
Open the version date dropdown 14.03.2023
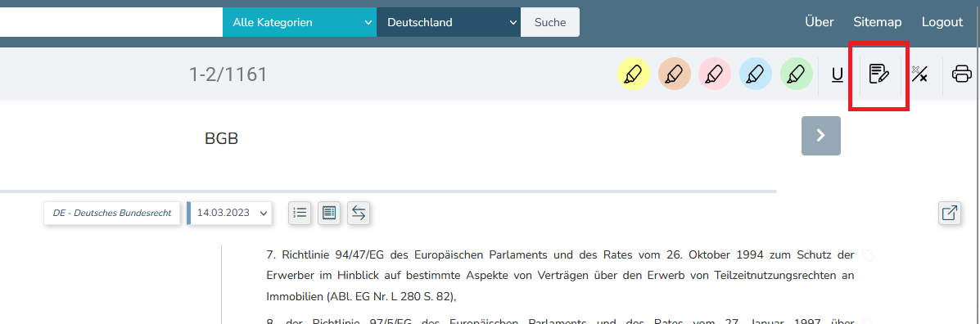click(x=230, y=213)
